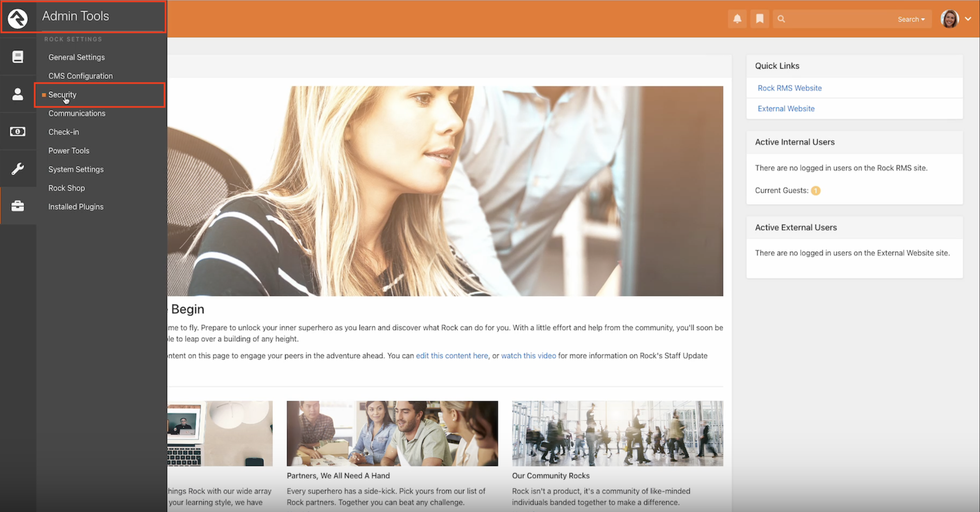The height and width of the screenshot is (512, 980).
Task: Click the 'Our Community Rocks' heading text
Action: tap(551, 476)
